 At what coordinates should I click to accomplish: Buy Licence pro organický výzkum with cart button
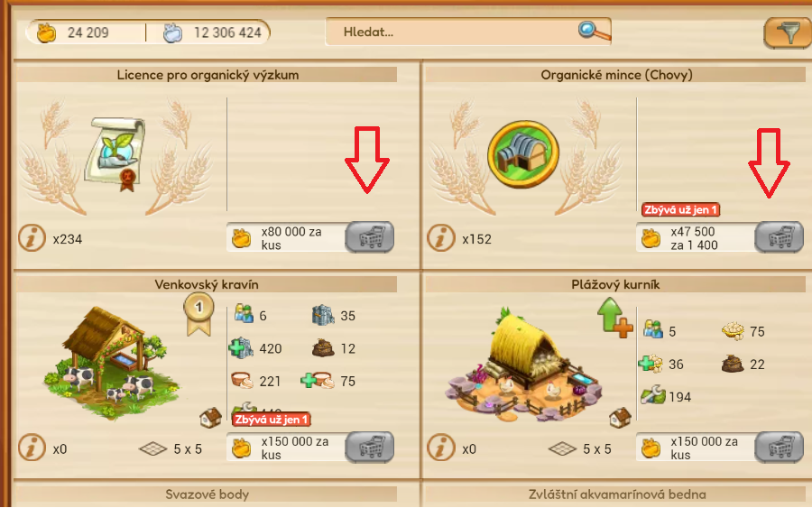pyautogui.click(x=370, y=237)
